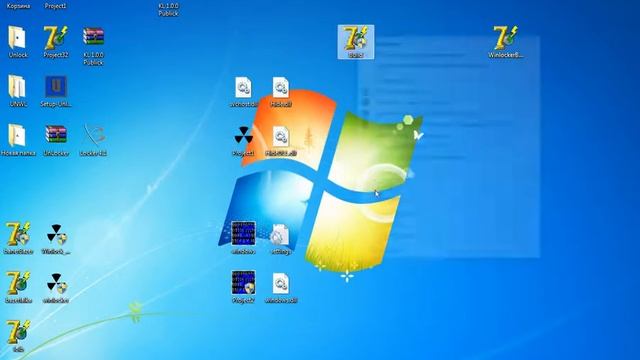The height and width of the screenshot is (360, 640).
Task: Select the black radiation-symbol Project1 icon
Action: (244, 136)
